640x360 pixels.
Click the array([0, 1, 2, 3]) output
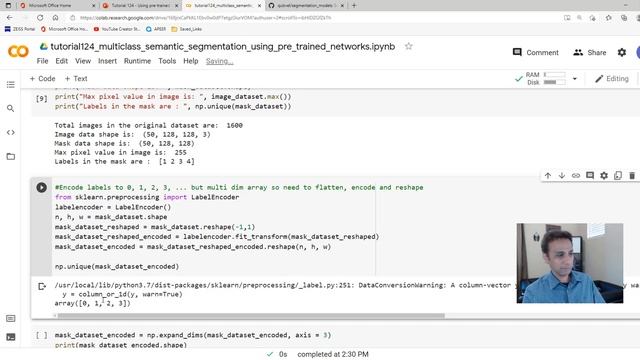coord(93,303)
